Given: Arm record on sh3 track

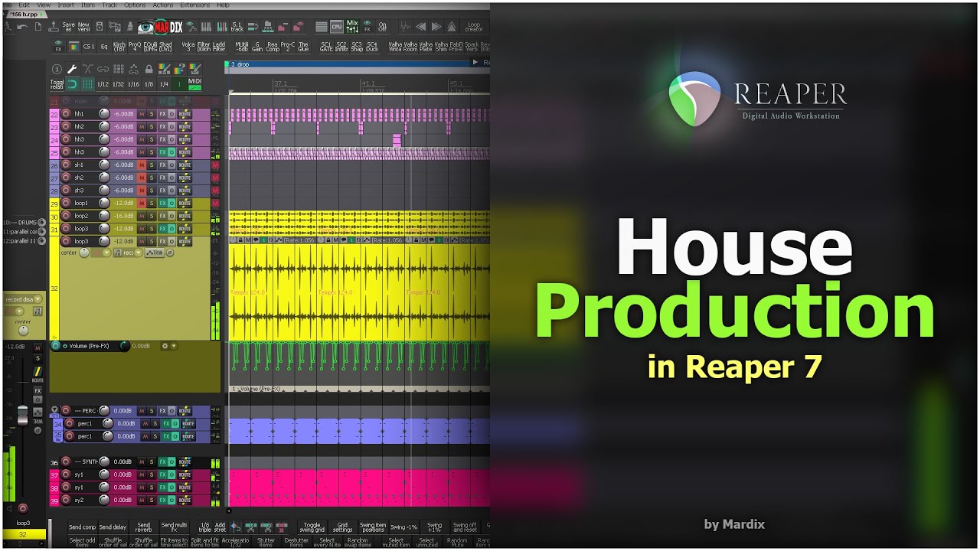Looking at the screenshot, I should pos(66,191).
